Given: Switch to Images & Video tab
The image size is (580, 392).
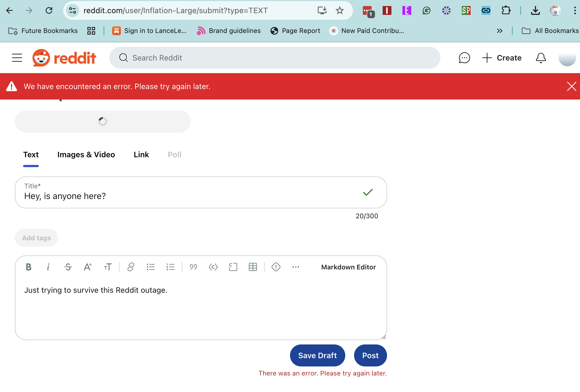Looking at the screenshot, I should click(86, 154).
